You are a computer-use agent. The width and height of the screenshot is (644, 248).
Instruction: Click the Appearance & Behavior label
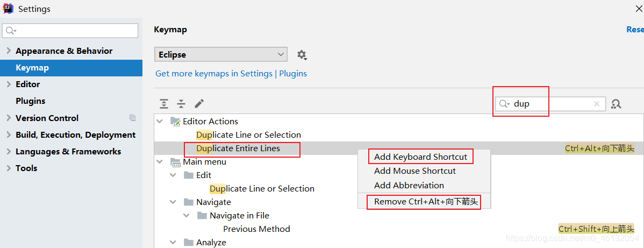click(x=64, y=51)
